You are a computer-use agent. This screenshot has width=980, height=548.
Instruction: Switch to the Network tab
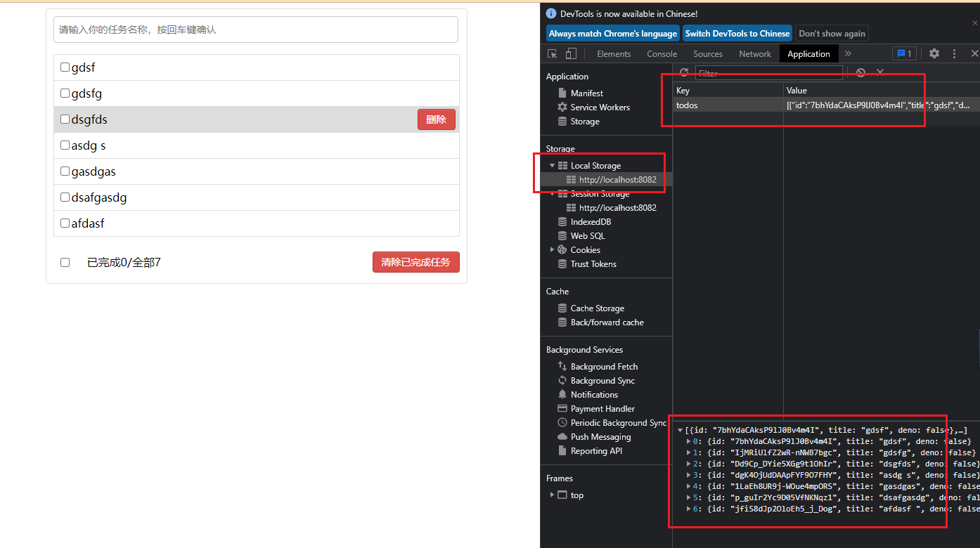pyautogui.click(x=755, y=53)
